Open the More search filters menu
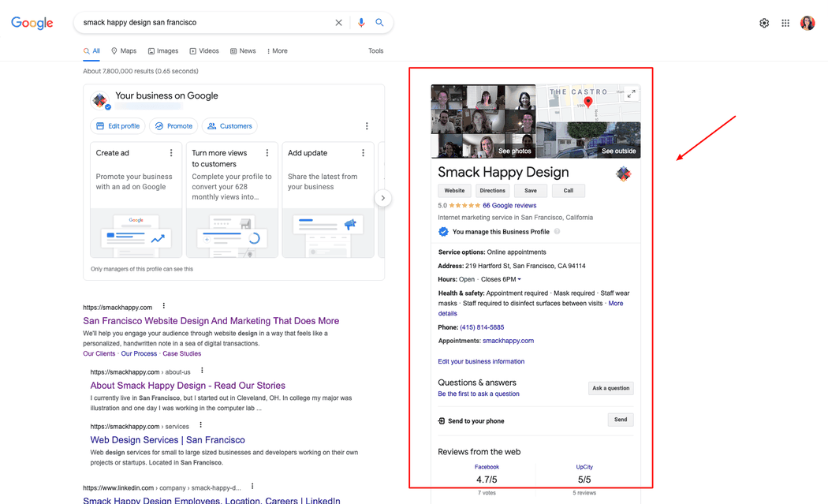828x504 pixels. click(x=278, y=51)
